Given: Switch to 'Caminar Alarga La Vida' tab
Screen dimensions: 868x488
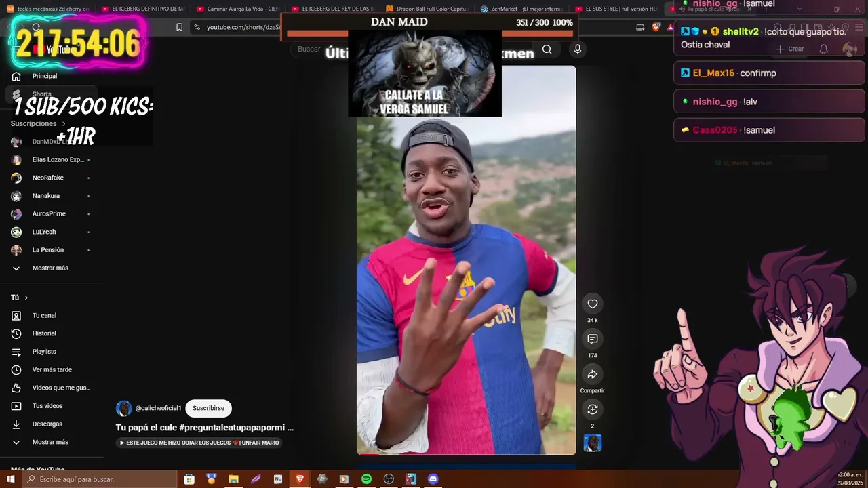Looking at the screenshot, I should tap(237, 9).
